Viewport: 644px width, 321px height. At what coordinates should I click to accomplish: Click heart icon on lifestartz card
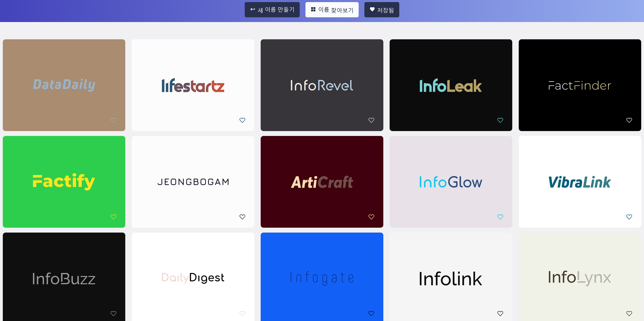pyautogui.click(x=242, y=120)
